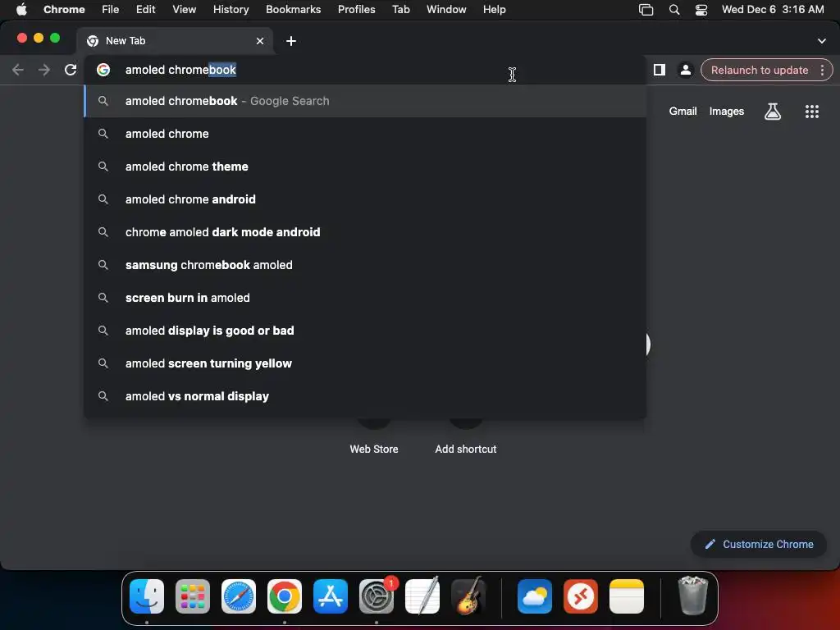
Task: Open the Profiles menu
Action: tap(356, 10)
